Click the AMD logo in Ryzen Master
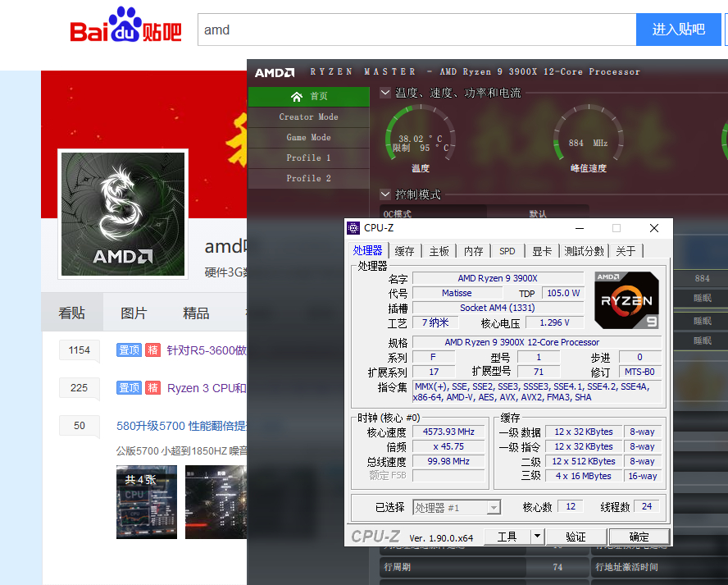This screenshot has width=728, height=585. tap(275, 72)
